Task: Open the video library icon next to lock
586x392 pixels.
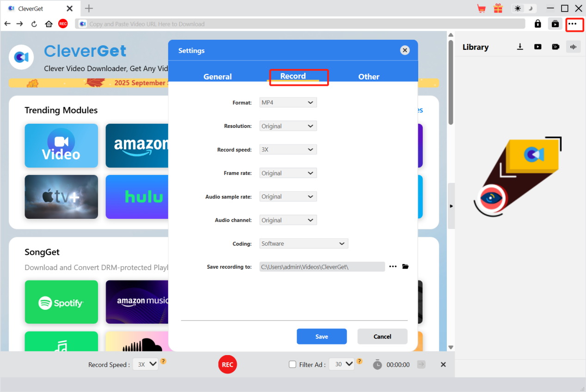Action: tap(555, 24)
